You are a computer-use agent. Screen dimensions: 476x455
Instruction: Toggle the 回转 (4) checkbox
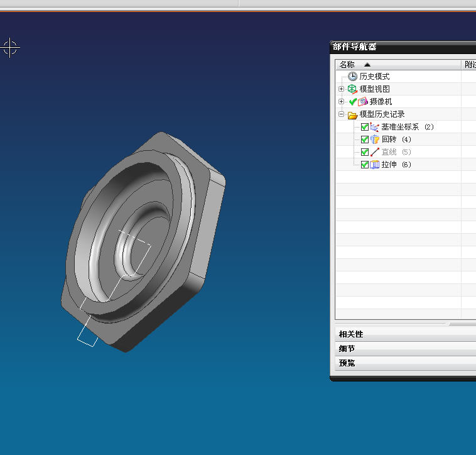pos(365,140)
